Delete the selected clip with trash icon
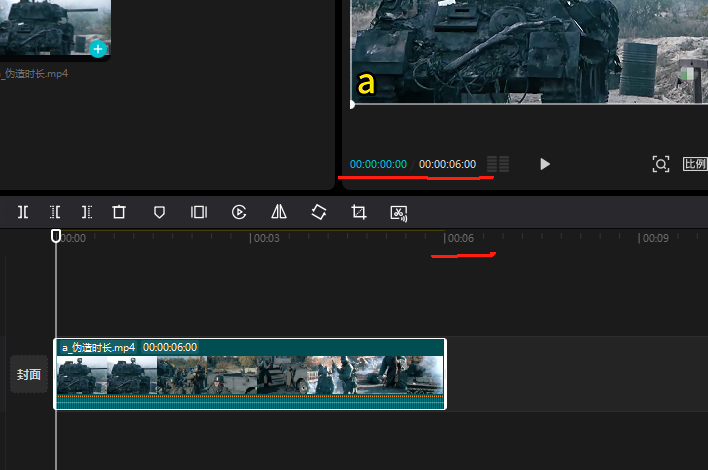The height and width of the screenshot is (470, 708). coord(119,212)
